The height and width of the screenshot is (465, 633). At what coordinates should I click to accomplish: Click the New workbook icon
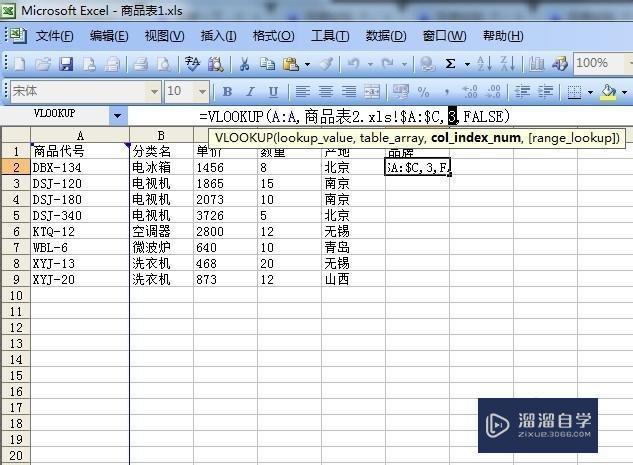(x=20, y=64)
